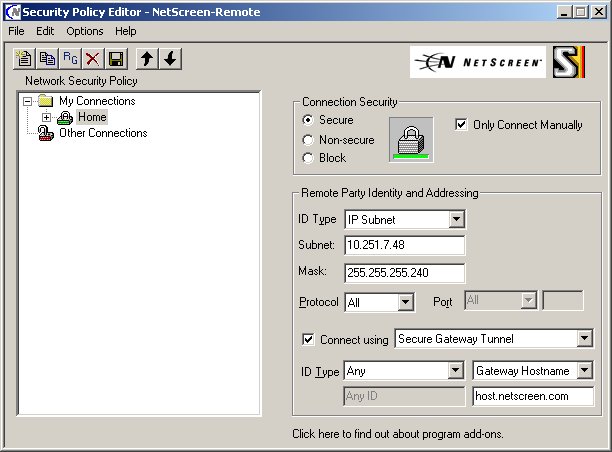Click the Copy toolbar icon
This screenshot has width=612, height=452.
pos(47,59)
